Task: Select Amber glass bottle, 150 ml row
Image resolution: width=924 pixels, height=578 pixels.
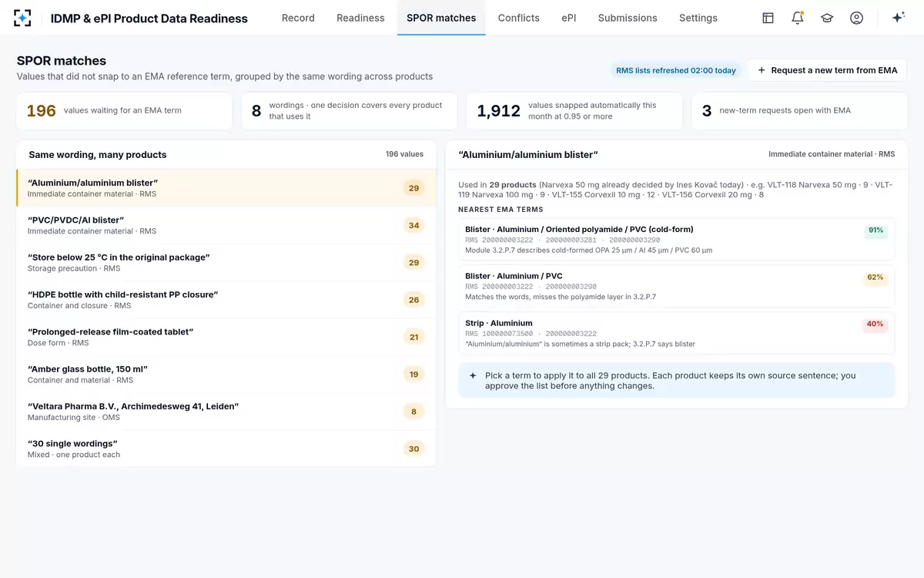Action: (226, 375)
